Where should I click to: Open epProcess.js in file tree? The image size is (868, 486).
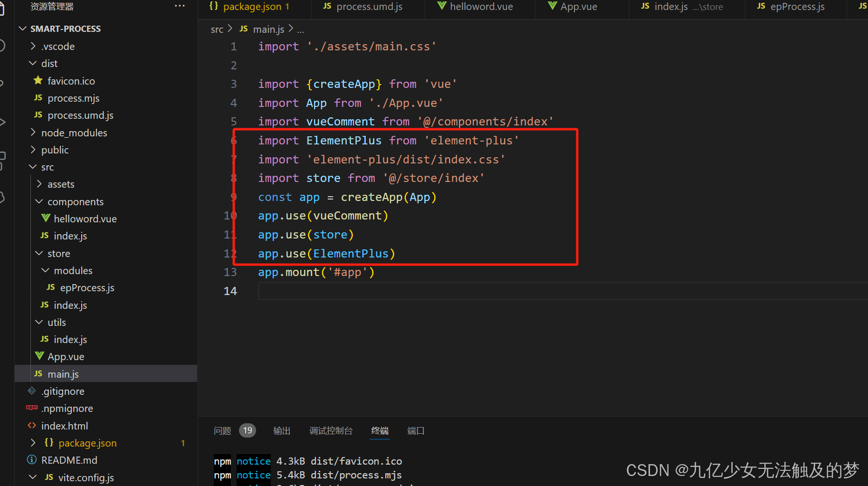[x=87, y=287]
